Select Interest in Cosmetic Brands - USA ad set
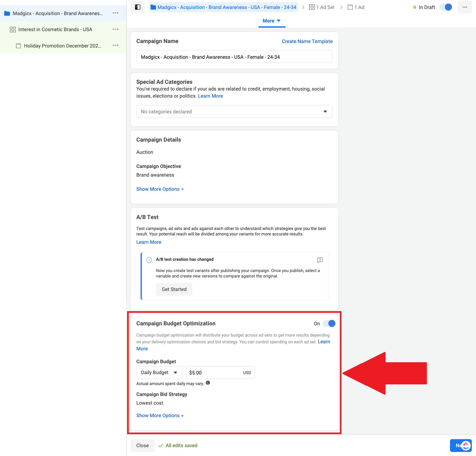Image resolution: width=476 pixels, height=456 pixels. point(55,30)
